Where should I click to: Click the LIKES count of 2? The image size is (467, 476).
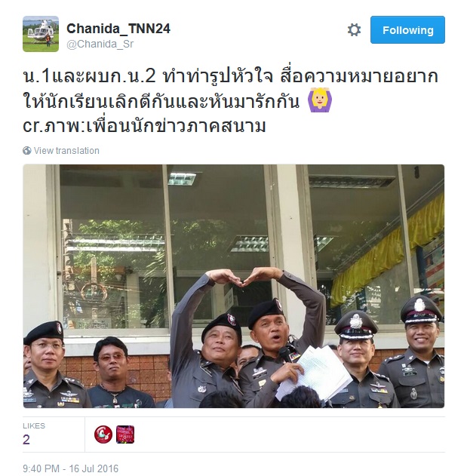(26, 440)
